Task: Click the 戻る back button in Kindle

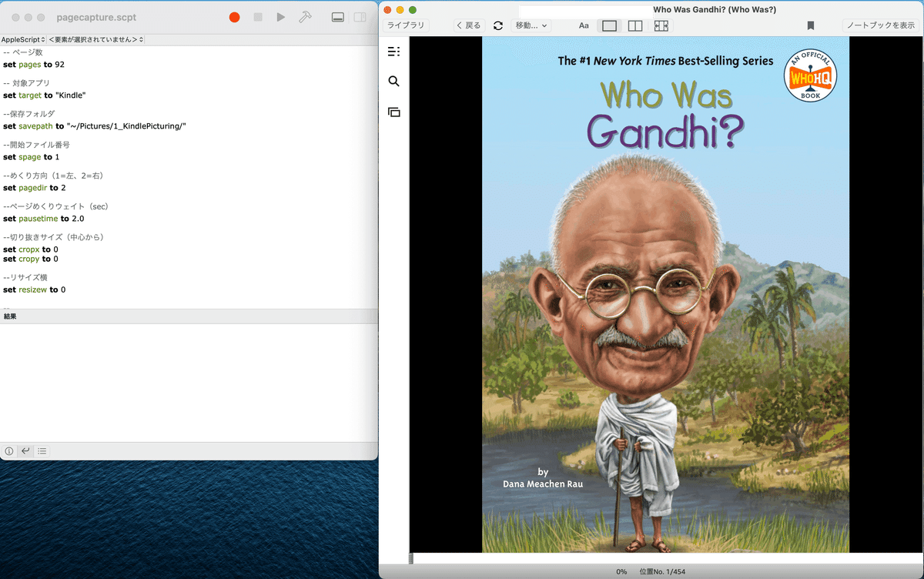Action: (469, 25)
